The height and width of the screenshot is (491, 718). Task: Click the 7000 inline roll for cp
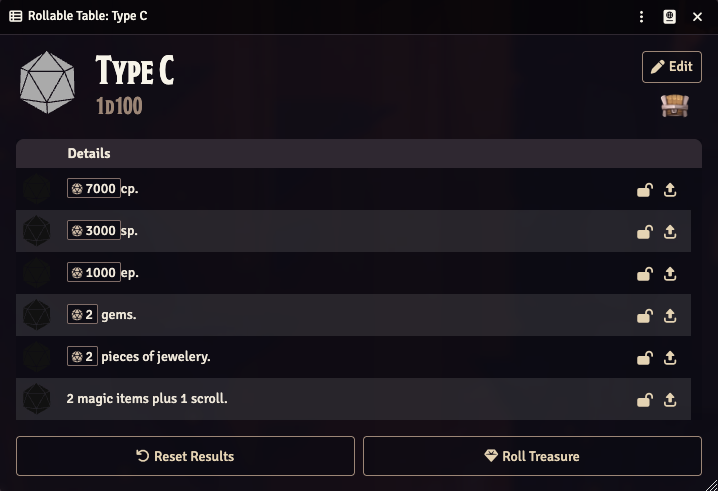pos(94,188)
